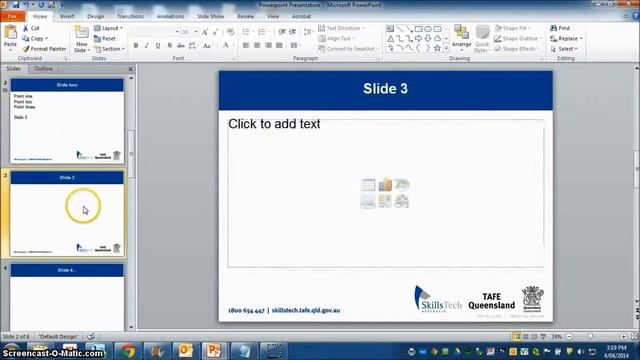This screenshot has height=360, width=640.
Task: Pick the right arrow shape
Action: (418, 38)
